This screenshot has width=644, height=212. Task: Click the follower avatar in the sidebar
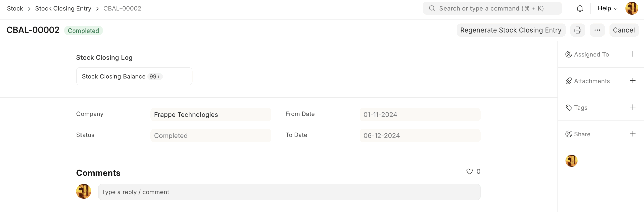571,161
